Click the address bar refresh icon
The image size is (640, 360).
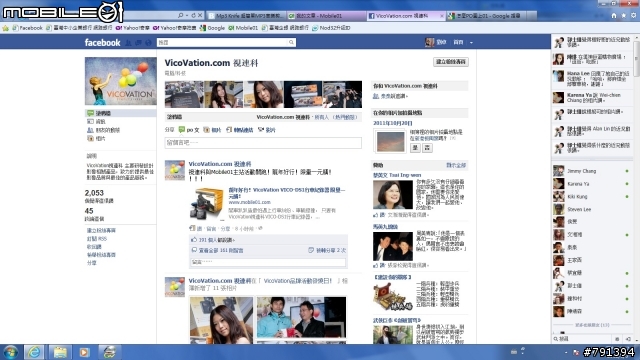pyautogui.click(x=193, y=16)
